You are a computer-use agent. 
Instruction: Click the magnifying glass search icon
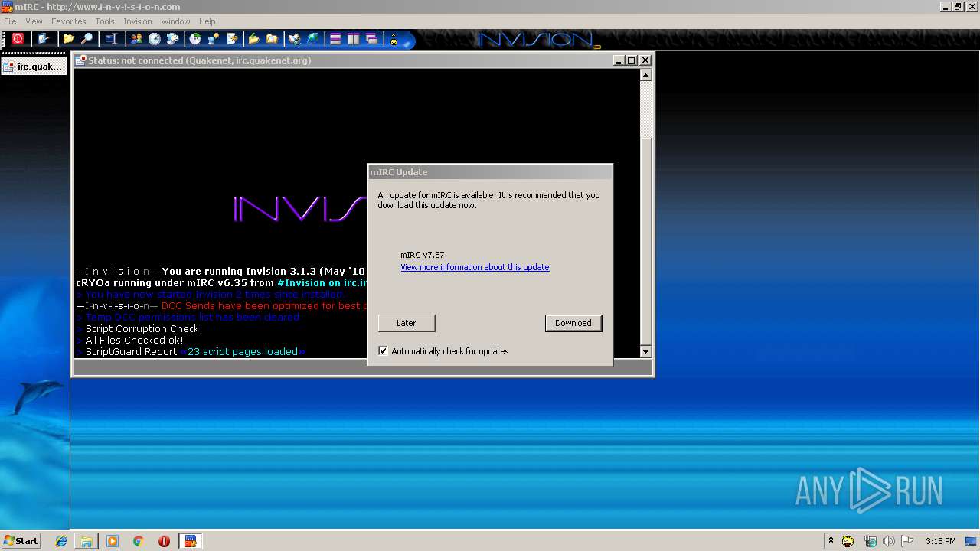[87, 39]
